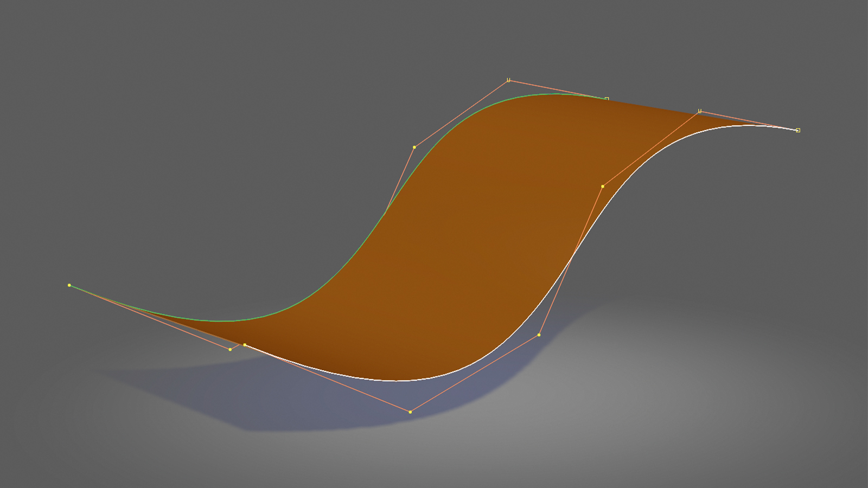868x488 pixels.
Task: Select the square corner handle ending the green curve
Action: 606,99
